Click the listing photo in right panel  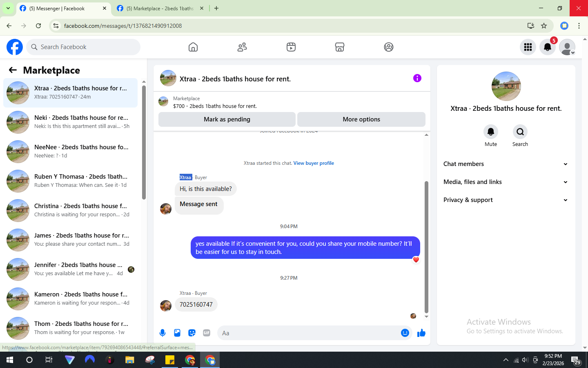506,86
